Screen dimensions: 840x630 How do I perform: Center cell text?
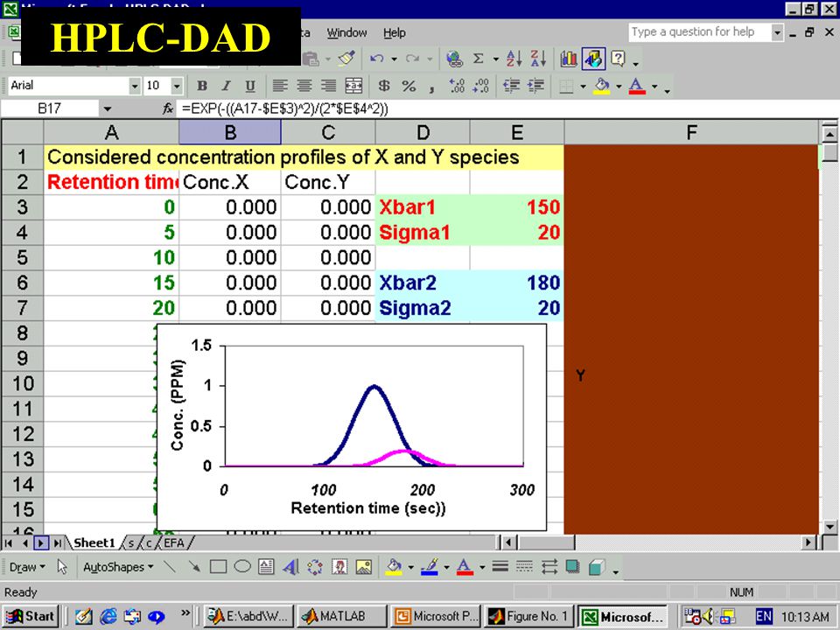(304, 86)
